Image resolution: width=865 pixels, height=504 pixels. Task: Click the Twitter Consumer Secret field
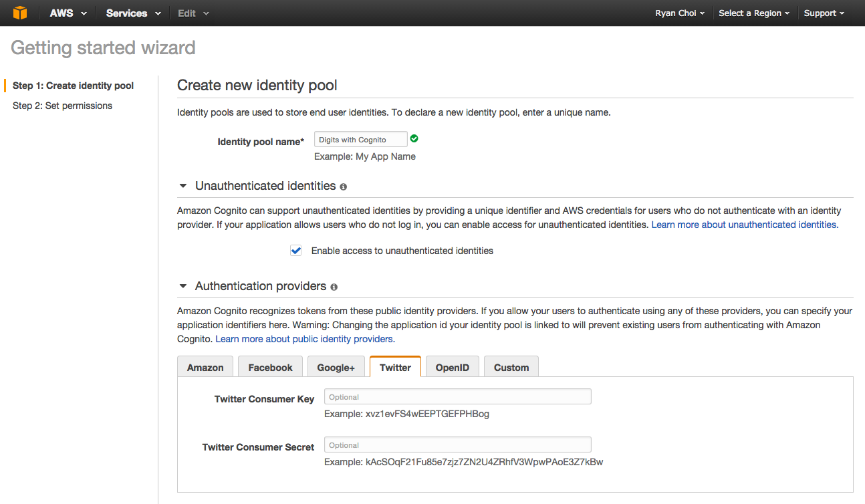(x=457, y=445)
